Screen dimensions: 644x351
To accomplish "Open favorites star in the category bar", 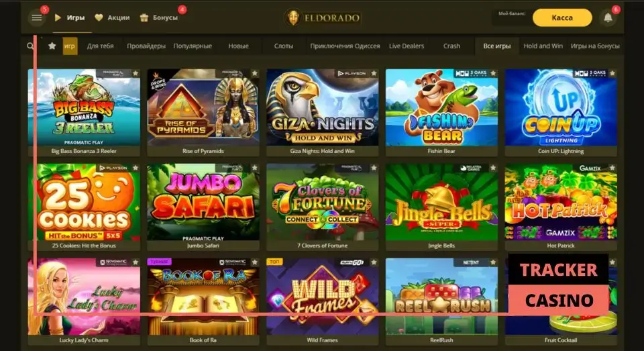I will tap(52, 46).
